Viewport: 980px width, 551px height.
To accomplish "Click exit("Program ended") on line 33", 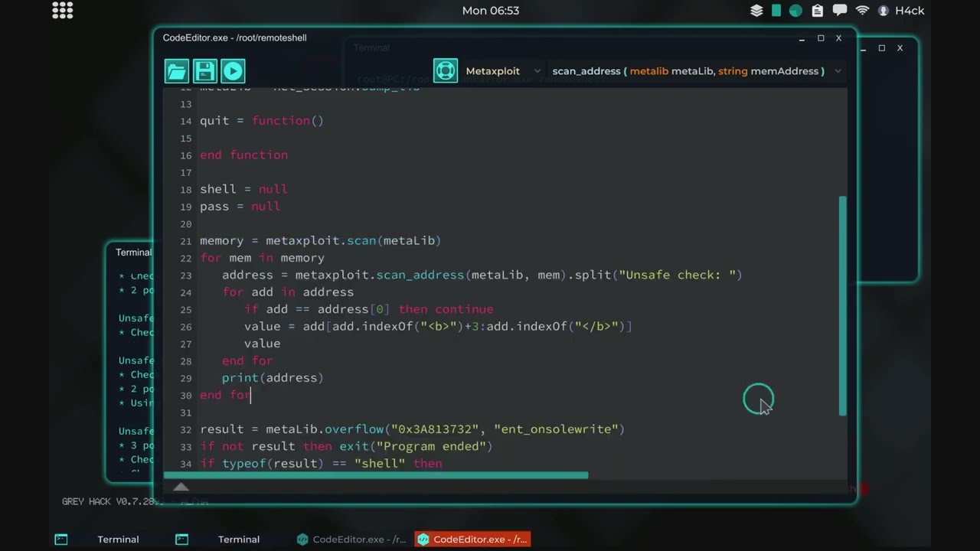I will click(x=416, y=446).
